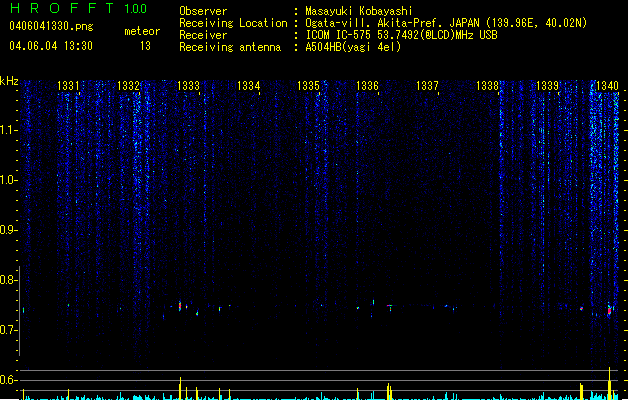The width and height of the screenshot is (629, 400).
Task: Click the date stamp 04.06.04 13:30
Action: click(x=51, y=46)
